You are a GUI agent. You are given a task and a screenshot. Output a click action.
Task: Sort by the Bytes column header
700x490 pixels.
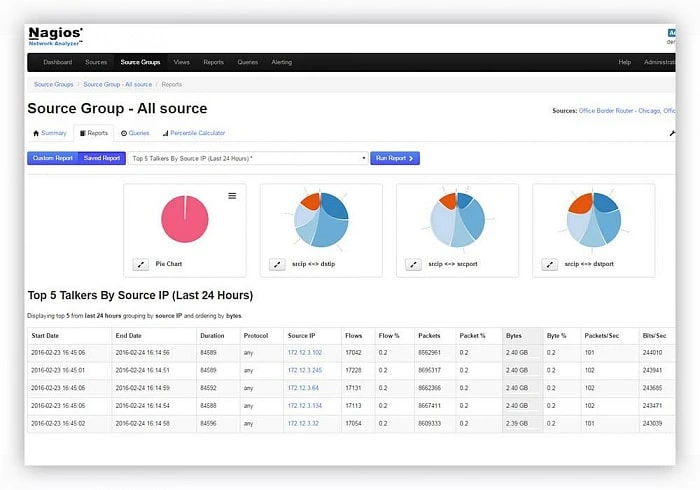point(513,335)
